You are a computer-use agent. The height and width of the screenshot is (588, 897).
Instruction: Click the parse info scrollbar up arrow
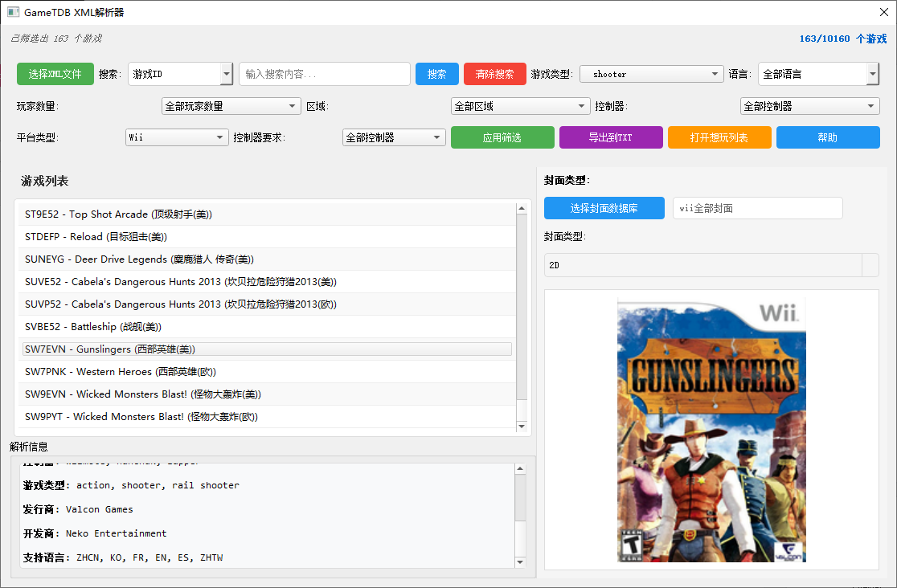(520, 469)
